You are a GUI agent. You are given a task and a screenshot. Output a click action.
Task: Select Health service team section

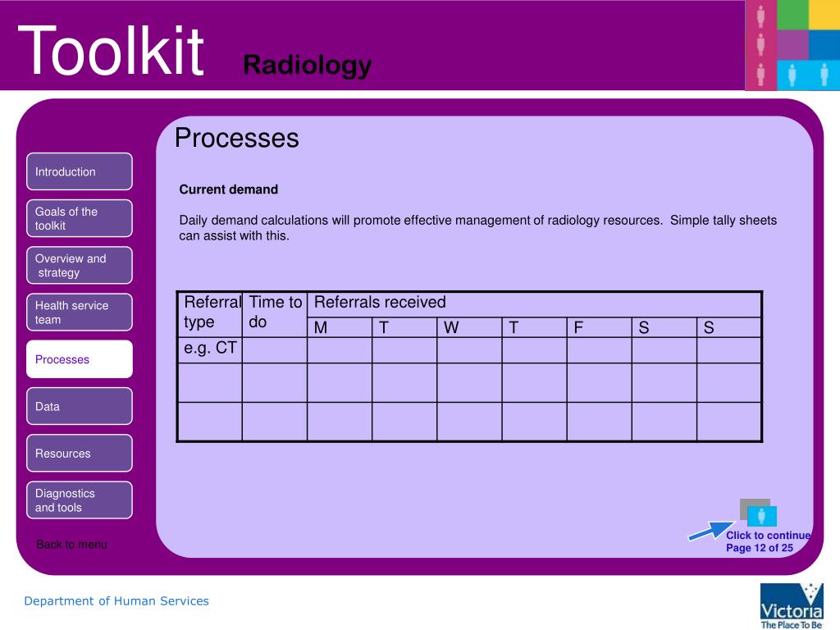[x=80, y=313]
